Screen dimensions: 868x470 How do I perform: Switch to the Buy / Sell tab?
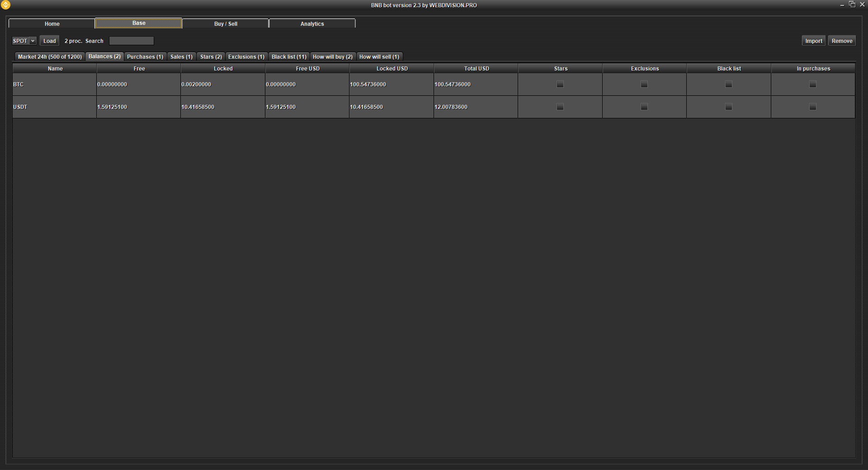tap(226, 23)
